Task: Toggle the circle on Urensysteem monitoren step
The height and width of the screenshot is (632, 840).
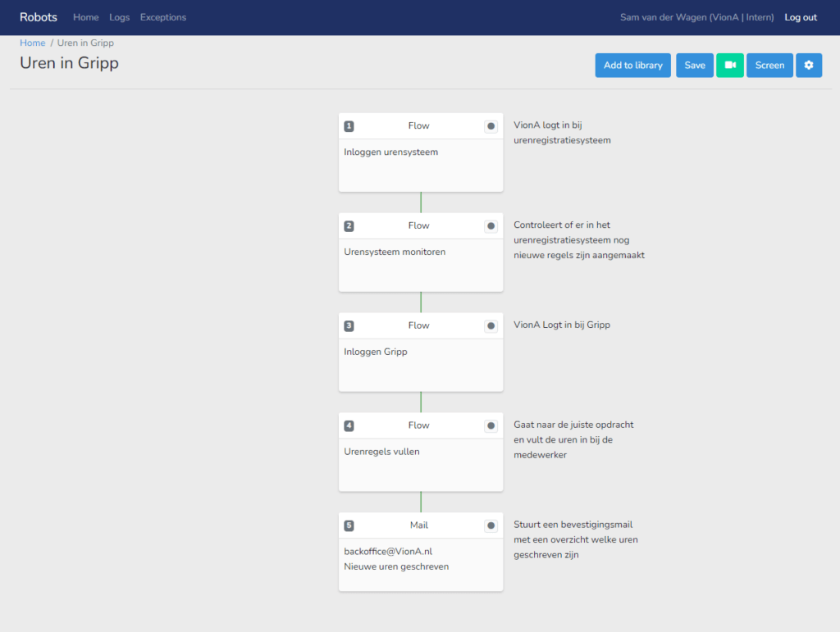Action: pyautogui.click(x=491, y=225)
